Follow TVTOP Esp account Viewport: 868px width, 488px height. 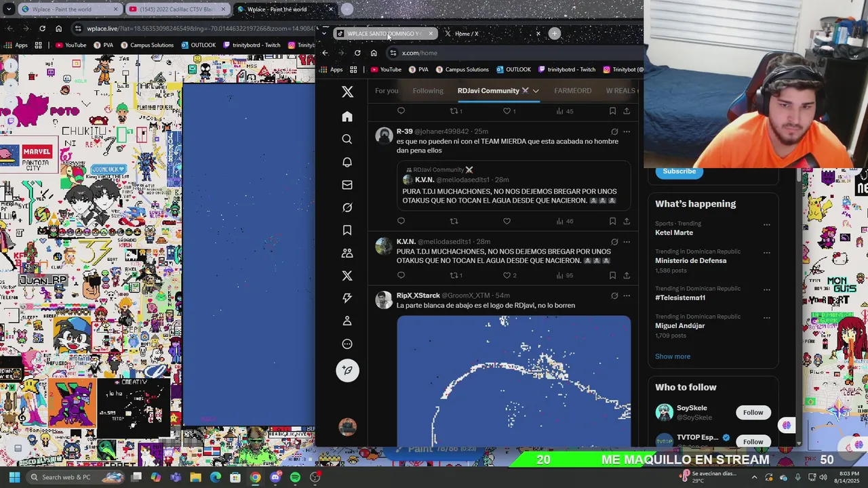pos(753,441)
